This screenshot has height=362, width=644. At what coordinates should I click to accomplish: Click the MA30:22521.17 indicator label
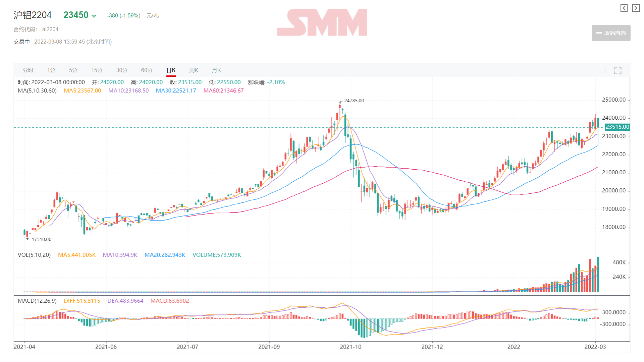(176, 90)
